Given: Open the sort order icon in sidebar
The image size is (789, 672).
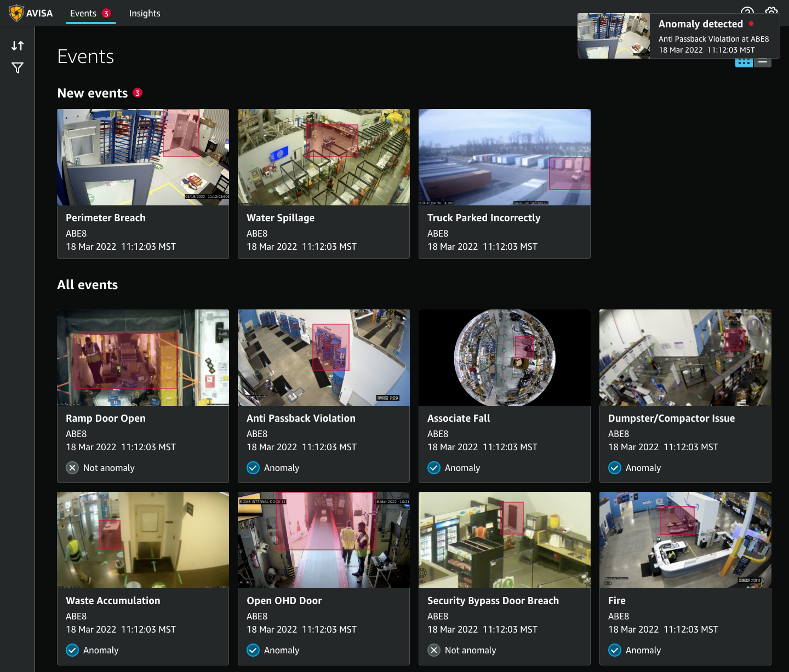Looking at the screenshot, I should 18,46.
